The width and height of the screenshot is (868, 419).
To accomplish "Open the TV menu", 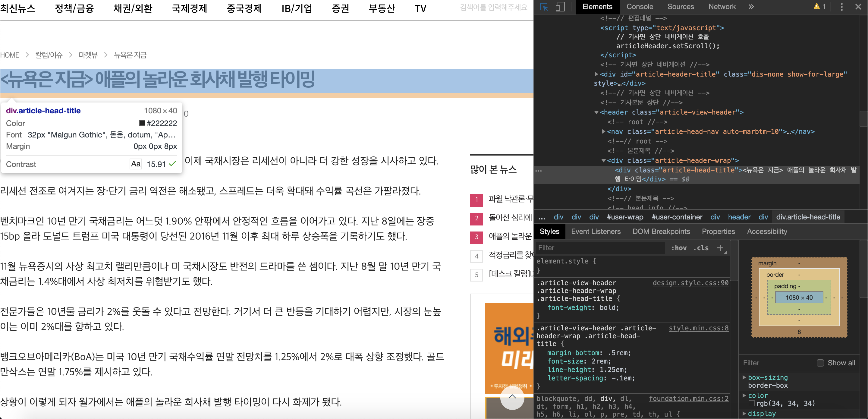I will pyautogui.click(x=420, y=8).
